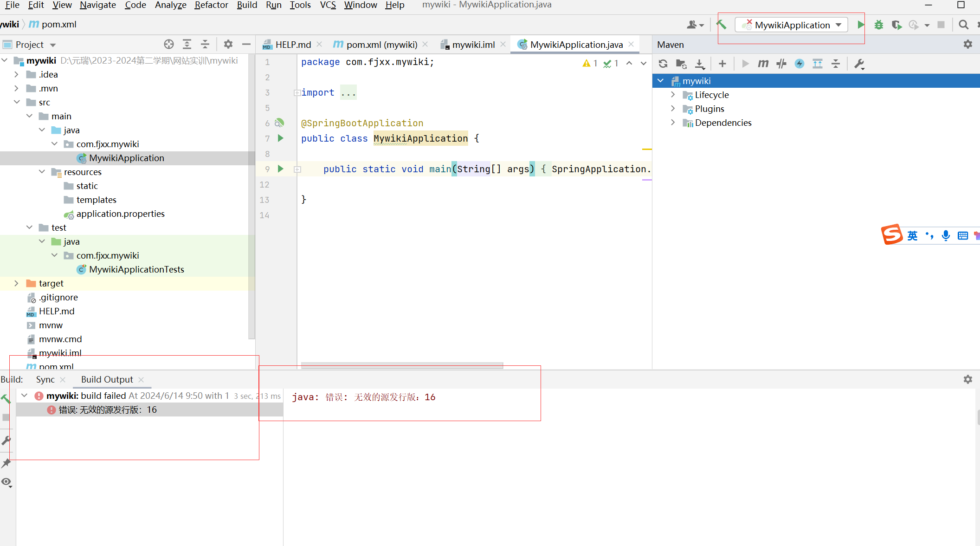Image resolution: width=980 pixels, height=546 pixels.
Task: Open Project view mode dropdown
Action: pyautogui.click(x=53, y=45)
